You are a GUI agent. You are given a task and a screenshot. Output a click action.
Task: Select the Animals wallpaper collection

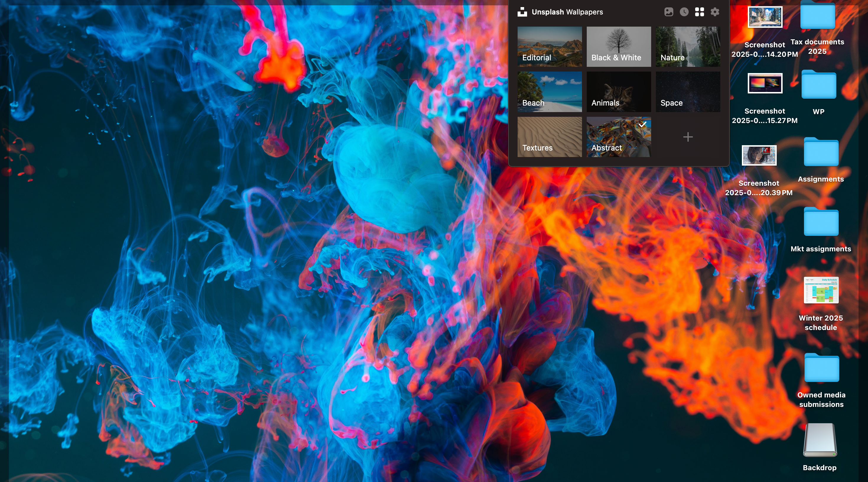(619, 92)
